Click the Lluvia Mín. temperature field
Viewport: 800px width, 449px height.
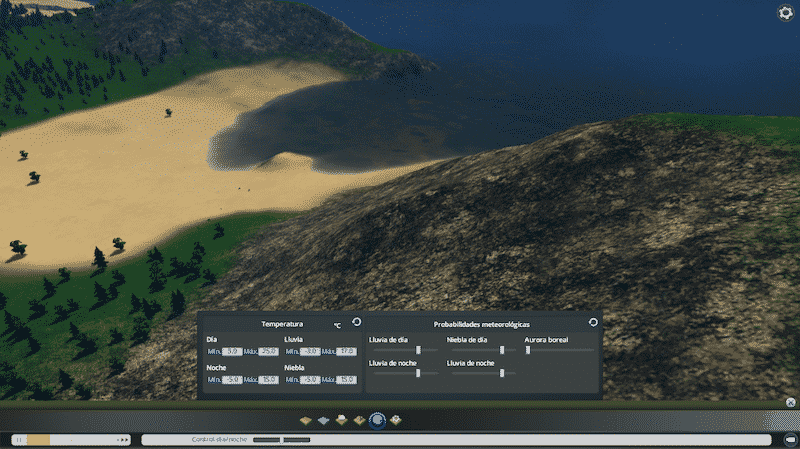[311, 352]
